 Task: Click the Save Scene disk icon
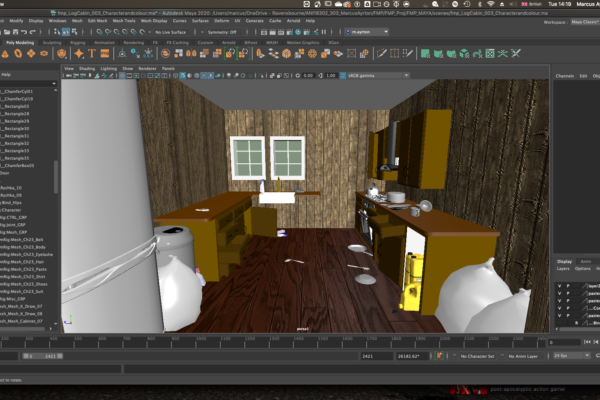click(15, 32)
